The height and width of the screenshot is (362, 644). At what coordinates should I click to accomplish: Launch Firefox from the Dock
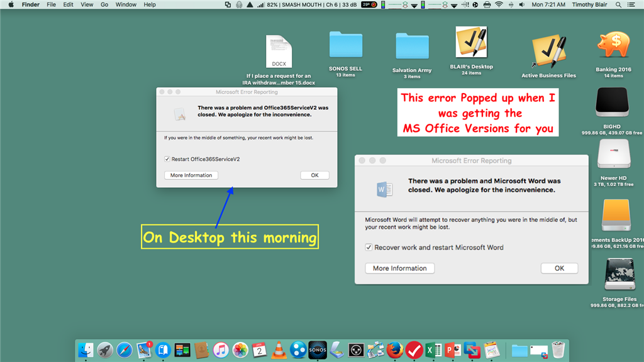click(395, 350)
